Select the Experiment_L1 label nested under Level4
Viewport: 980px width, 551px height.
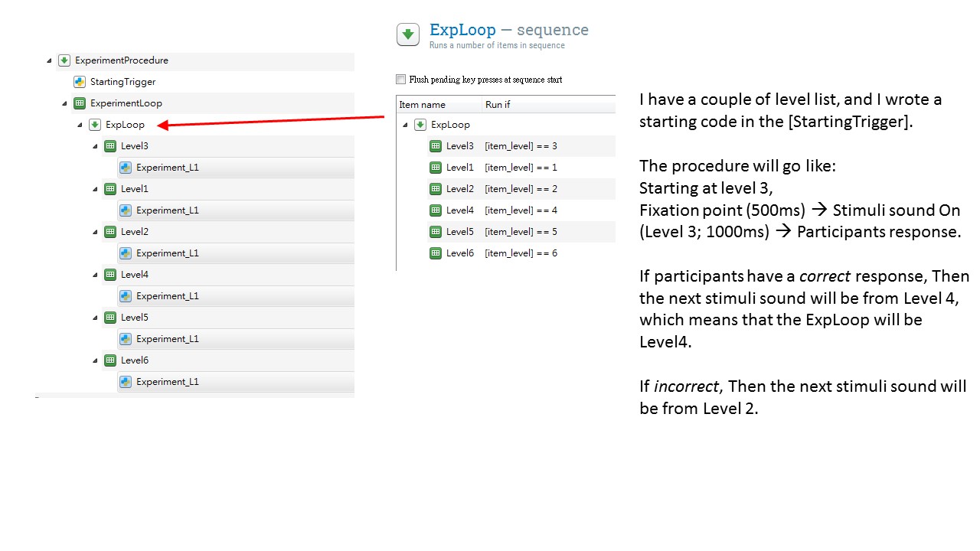coord(168,296)
